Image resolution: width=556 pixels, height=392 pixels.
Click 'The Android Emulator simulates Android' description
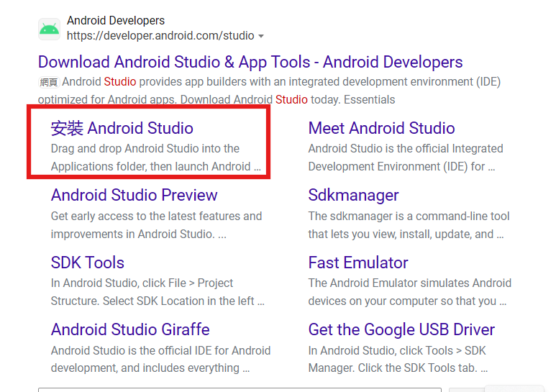coord(410,283)
